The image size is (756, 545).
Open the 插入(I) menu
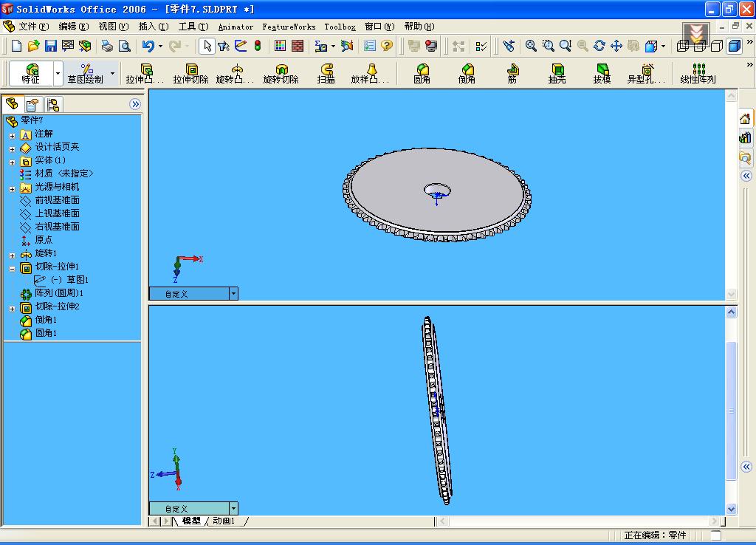coord(154,27)
